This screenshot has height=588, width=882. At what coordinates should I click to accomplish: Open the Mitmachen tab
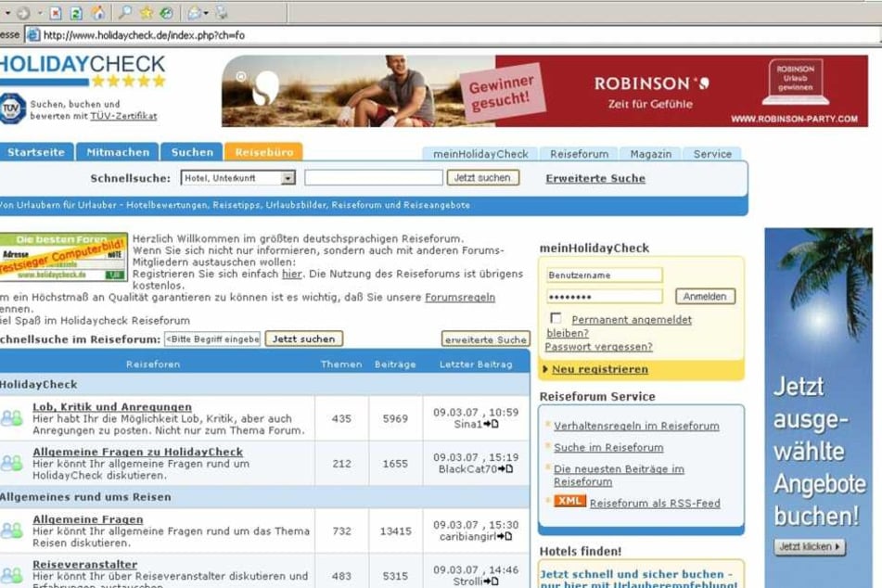click(118, 152)
